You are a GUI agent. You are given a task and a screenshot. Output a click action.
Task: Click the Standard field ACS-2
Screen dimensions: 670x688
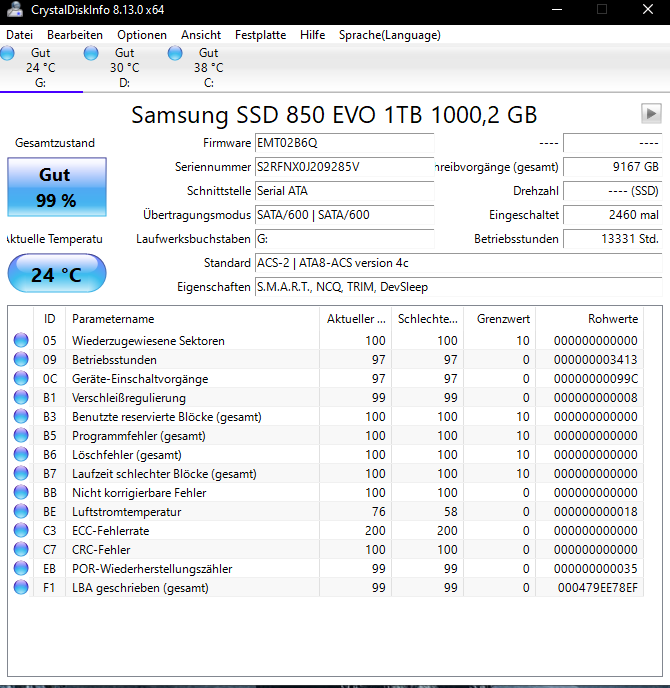click(x=459, y=263)
